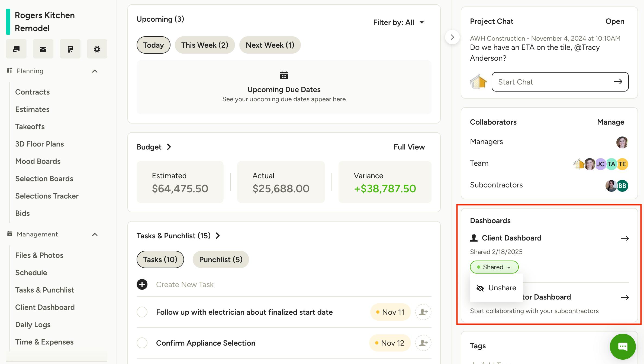
Task: Open the notes icon in sidebar toolbar
Action: (70, 49)
